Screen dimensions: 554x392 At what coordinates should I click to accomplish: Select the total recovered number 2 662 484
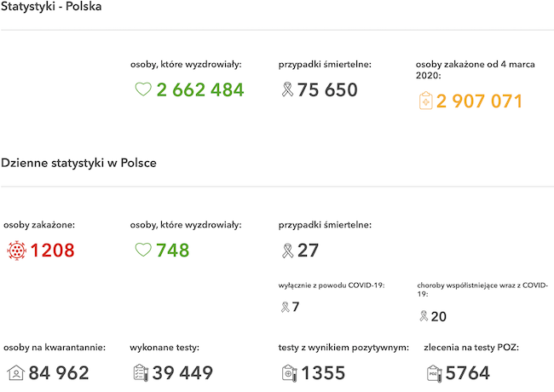click(200, 89)
